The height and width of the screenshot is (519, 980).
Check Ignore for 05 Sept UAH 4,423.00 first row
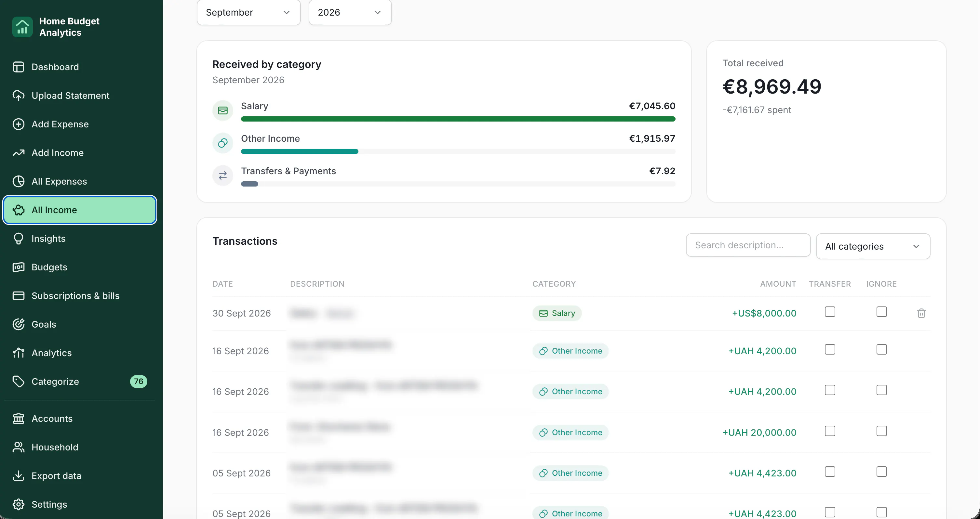point(881,472)
